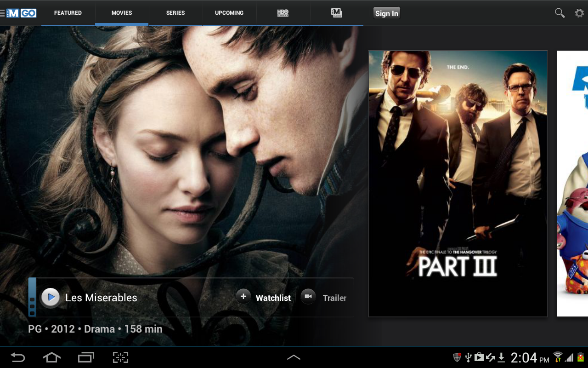The width and height of the screenshot is (588, 368).
Task: Add Les Miserables to Watchlist
Action: [264, 297]
